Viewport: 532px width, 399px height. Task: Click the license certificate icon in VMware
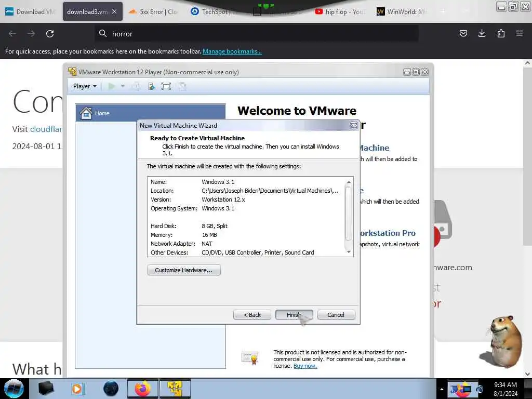coord(250,358)
